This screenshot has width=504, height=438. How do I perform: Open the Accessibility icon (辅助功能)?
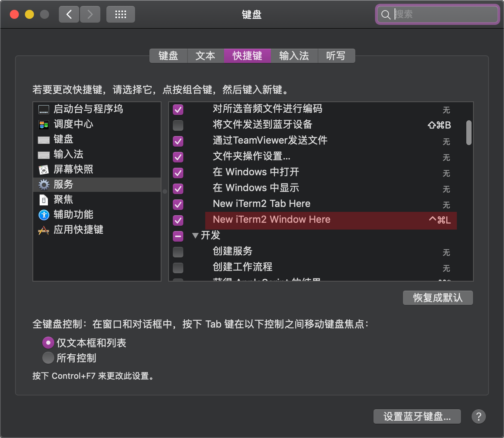44,215
